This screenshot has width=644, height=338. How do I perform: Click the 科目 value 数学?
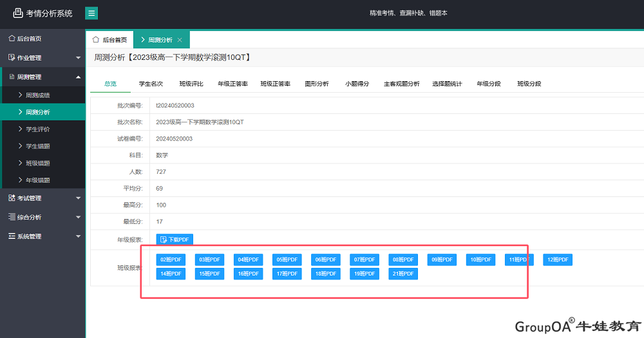pyautogui.click(x=162, y=155)
